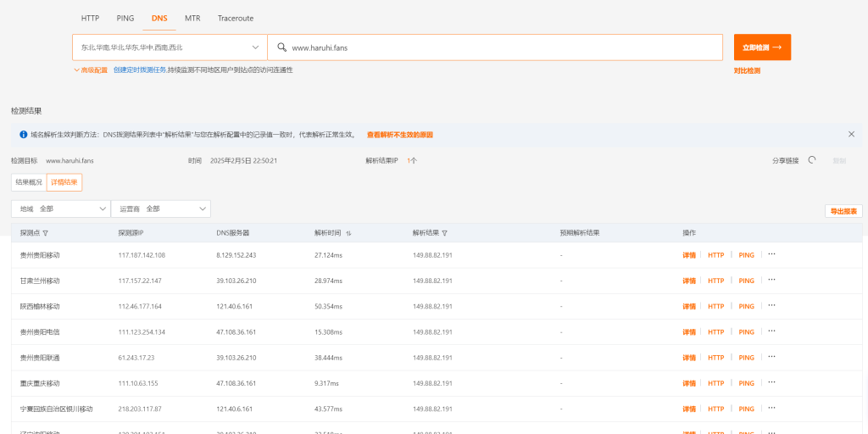
Task: Click probe source IP 111.123.254.134
Action: [x=142, y=332]
